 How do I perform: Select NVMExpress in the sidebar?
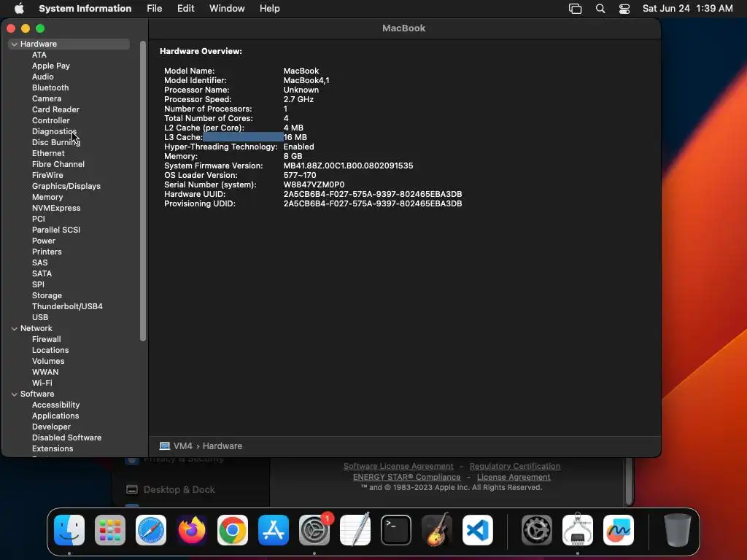click(56, 208)
